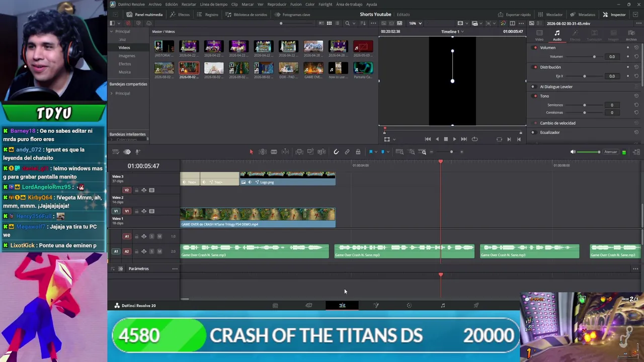Toggle the Distribución section enable switch
Screen dimensions: 644x362
(x=535, y=67)
